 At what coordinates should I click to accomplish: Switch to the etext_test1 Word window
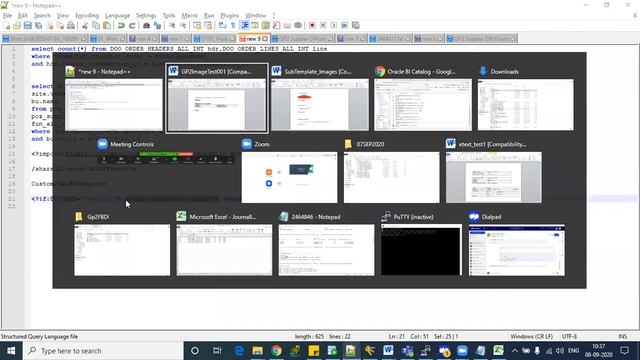pos(494,171)
